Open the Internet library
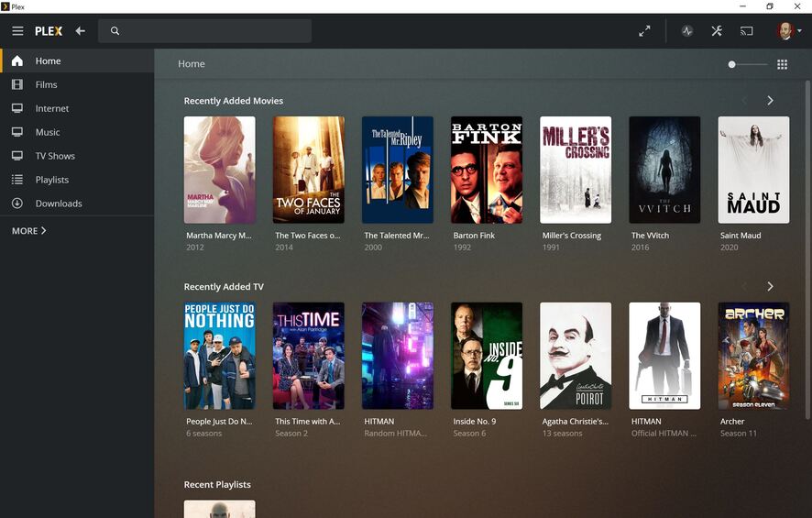Screen dimensions: 812x518 (x=77, y=108)
